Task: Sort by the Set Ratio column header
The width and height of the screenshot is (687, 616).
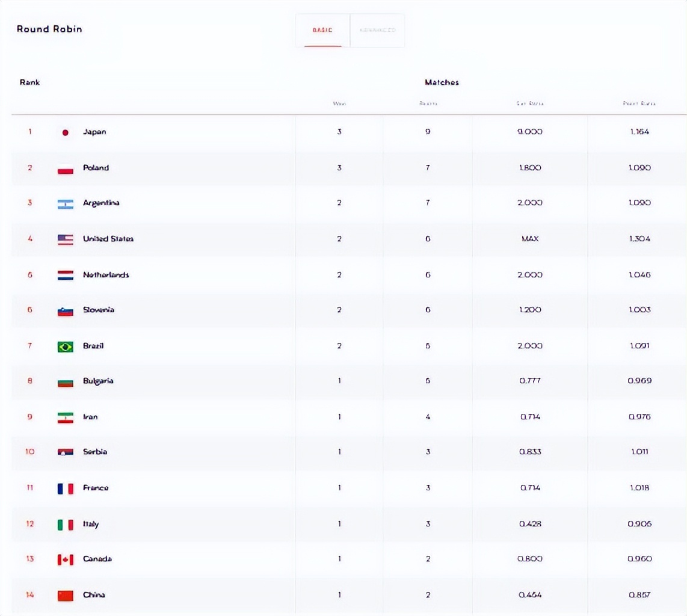Action: (x=530, y=103)
